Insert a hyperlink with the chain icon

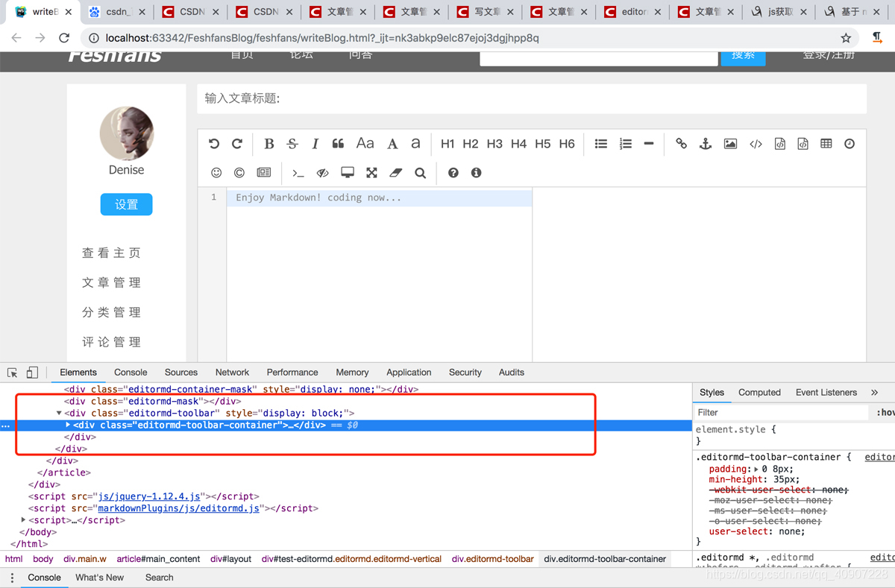[681, 144]
